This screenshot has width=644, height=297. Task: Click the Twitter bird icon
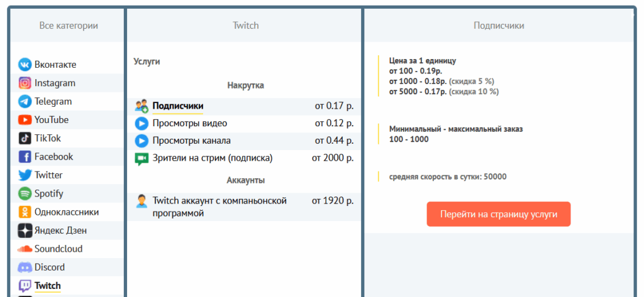pyautogui.click(x=25, y=175)
